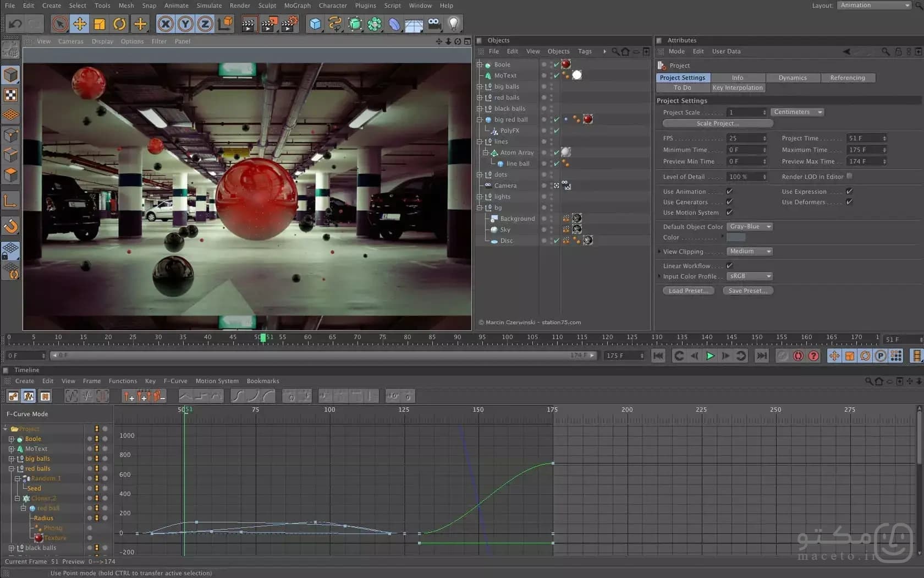This screenshot has width=924, height=578.
Task: Select the Rotate tool
Action: (x=119, y=24)
